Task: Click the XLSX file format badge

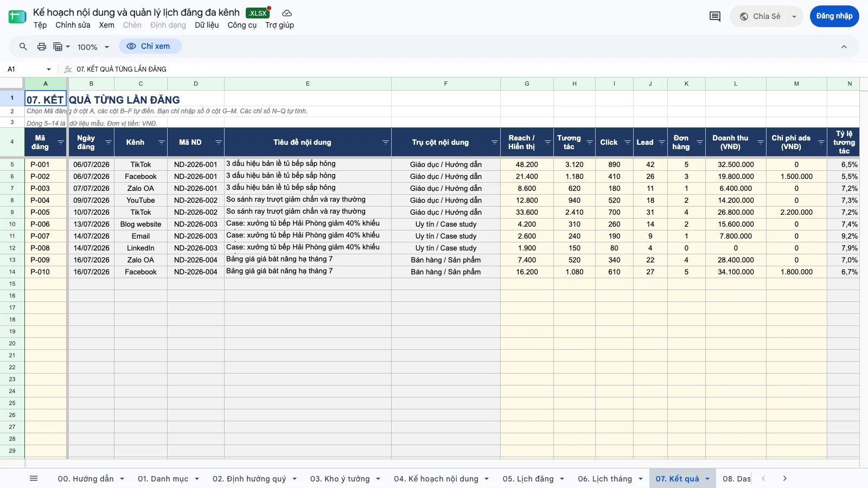Action: coord(258,13)
